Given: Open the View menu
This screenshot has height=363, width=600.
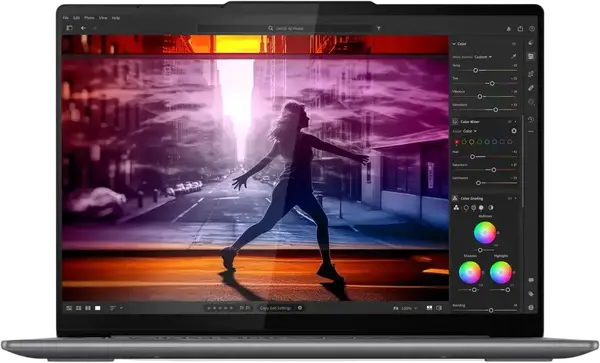Looking at the screenshot, I should [x=103, y=18].
